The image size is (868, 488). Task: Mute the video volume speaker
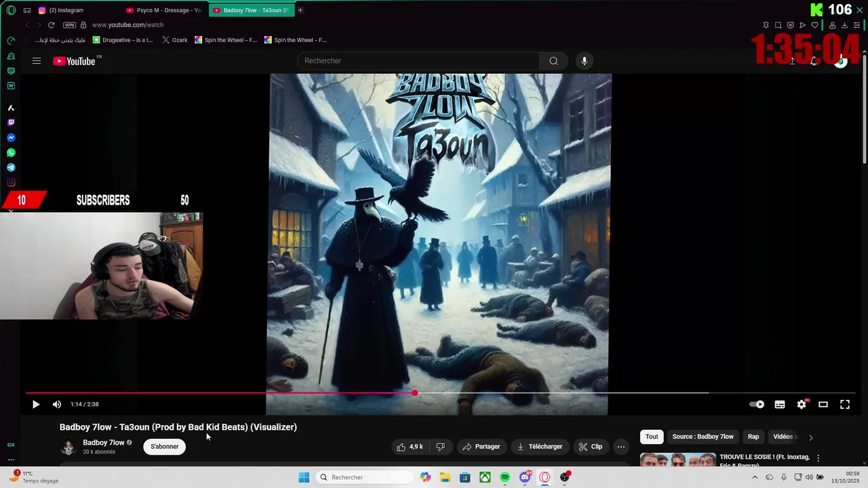[57, 405]
